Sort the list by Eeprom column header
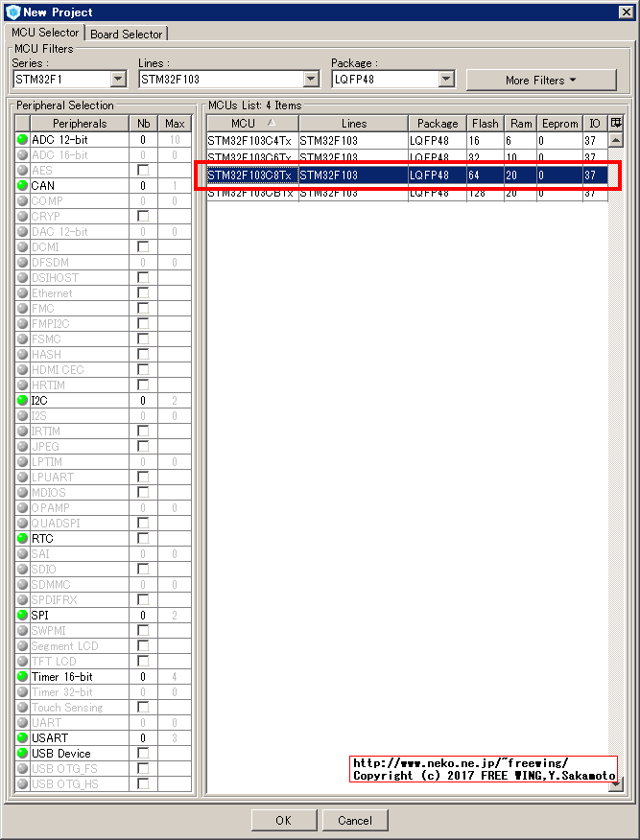640x840 pixels. (559, 123)
